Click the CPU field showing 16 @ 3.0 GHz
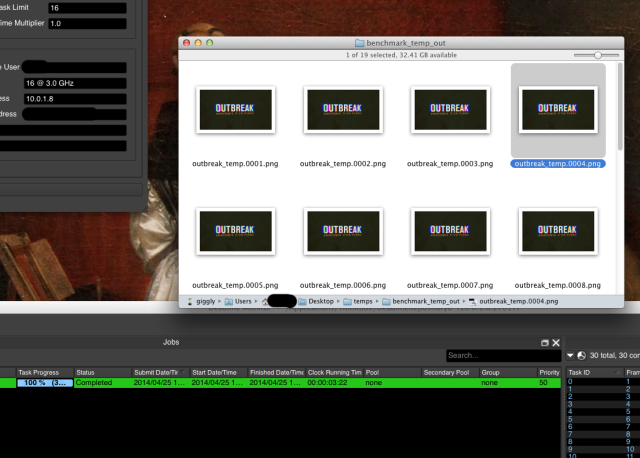The width and height of the screenshot is (640, 458). pyautogui.click(x=75, y=83)
